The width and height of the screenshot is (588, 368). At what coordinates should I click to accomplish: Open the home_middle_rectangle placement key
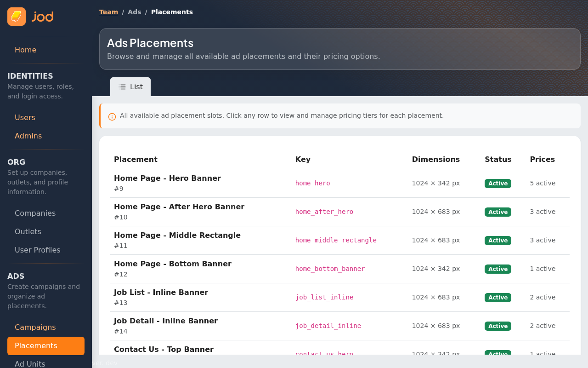[x=336, y=240]
